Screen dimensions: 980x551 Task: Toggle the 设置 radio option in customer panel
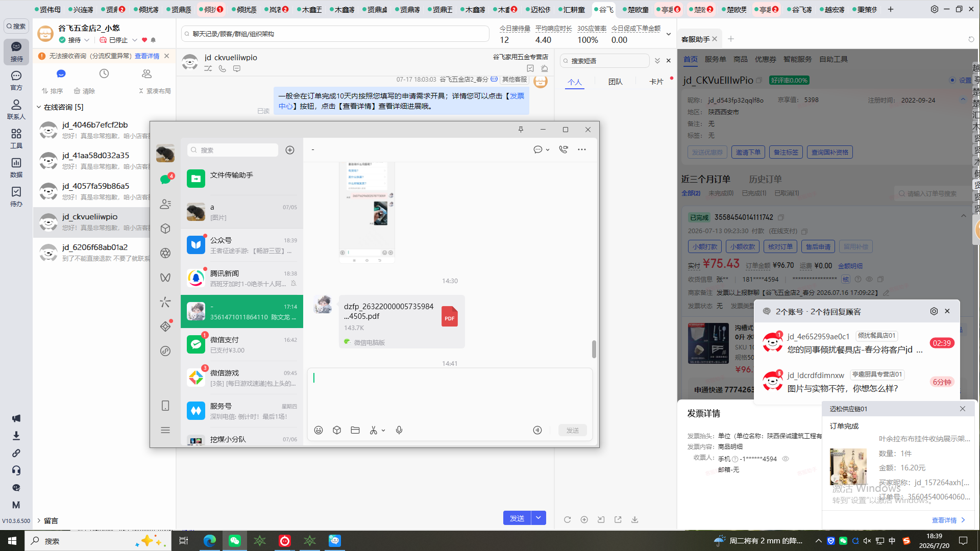pos(952,80)
